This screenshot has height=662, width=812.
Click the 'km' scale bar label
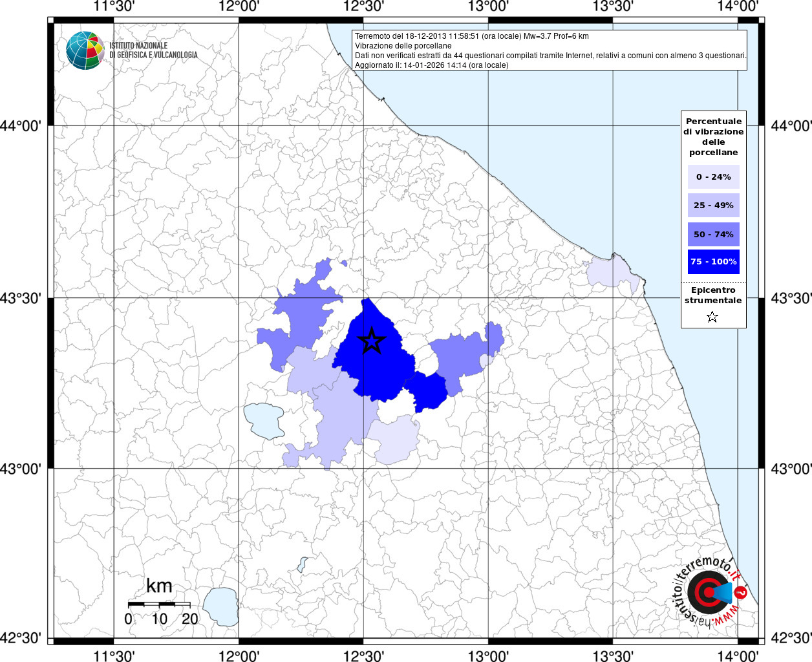pos(159,586)
